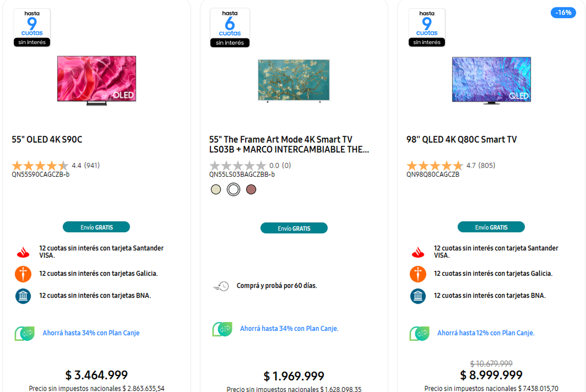Click the Plan Canje icon under The Frame
586x392 pixels.
click(x=222, y=329)
